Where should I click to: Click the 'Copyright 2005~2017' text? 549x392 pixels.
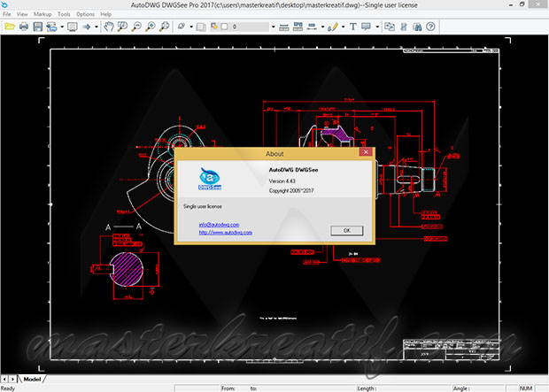coord(291,191)
